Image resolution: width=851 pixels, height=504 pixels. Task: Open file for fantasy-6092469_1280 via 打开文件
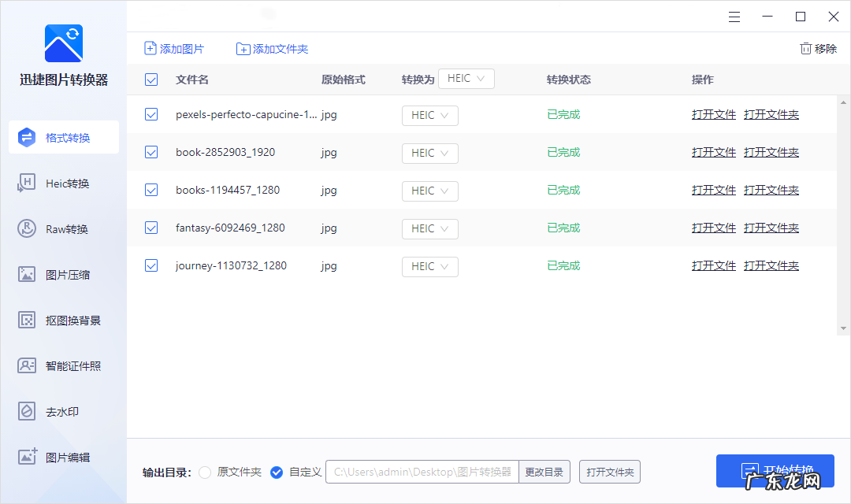[713, 228]
